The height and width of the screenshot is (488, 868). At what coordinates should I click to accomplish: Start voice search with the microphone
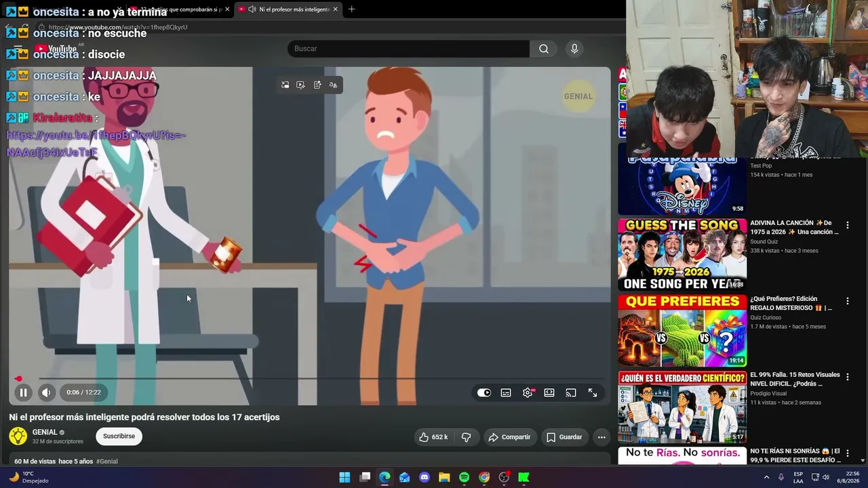[574, 49]
